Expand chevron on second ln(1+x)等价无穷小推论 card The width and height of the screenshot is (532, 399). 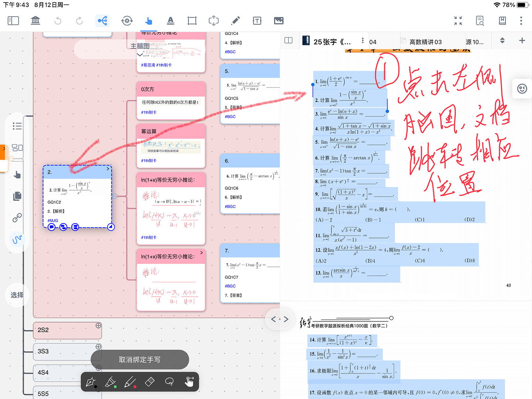coord(201,253)
